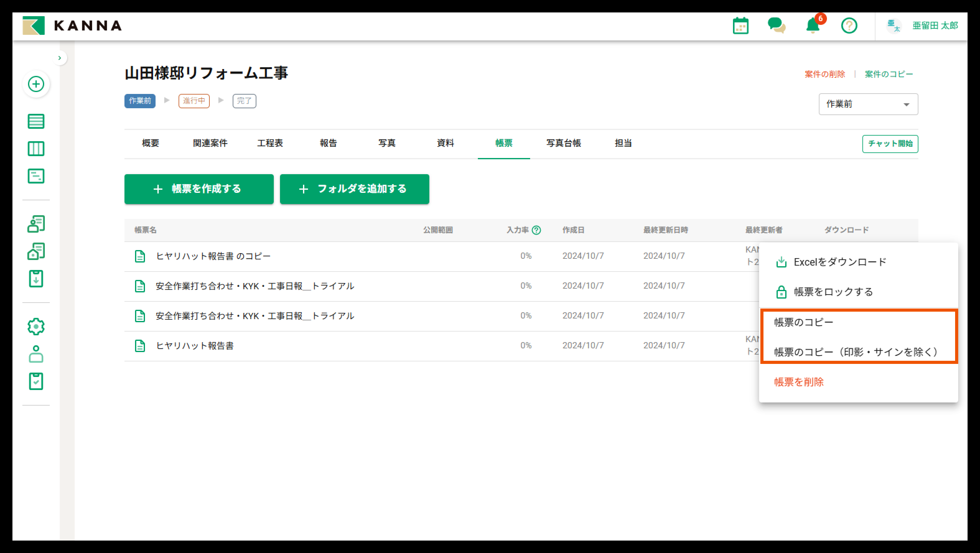This screenshot has width=980, height=553.
Task: Expand the sidebar with chevron arrow
Action: click(x=59, y=58)
